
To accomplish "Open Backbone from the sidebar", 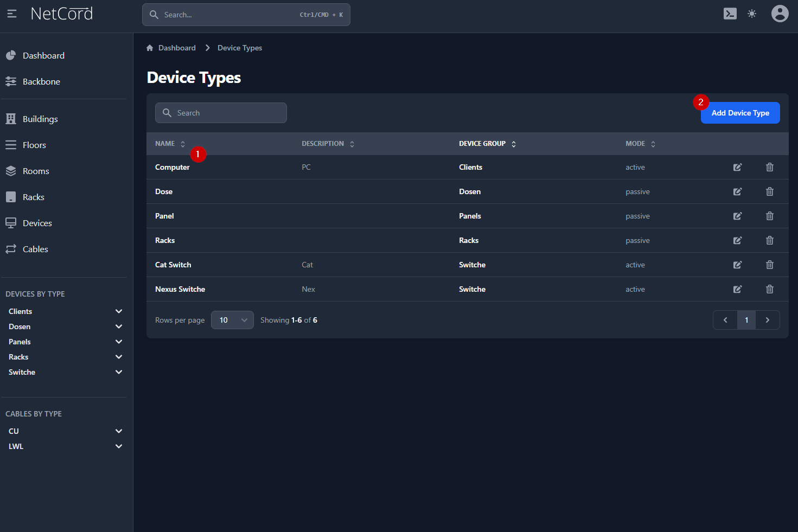I will (x=41, y=81).
